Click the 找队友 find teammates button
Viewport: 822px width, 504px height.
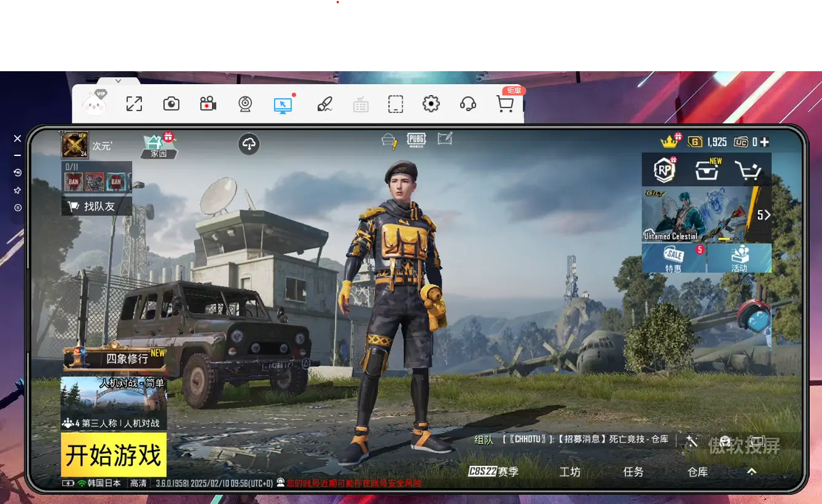click(96, 206)
